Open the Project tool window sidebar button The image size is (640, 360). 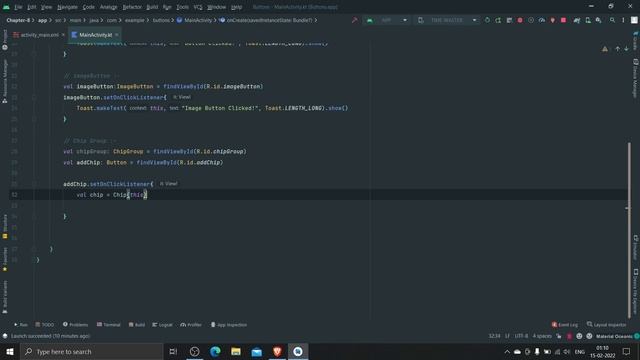click(x=5, y=40)
